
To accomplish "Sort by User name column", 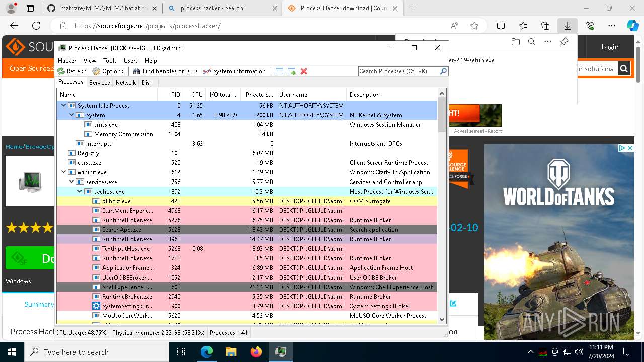I will (x=311, y=94).
